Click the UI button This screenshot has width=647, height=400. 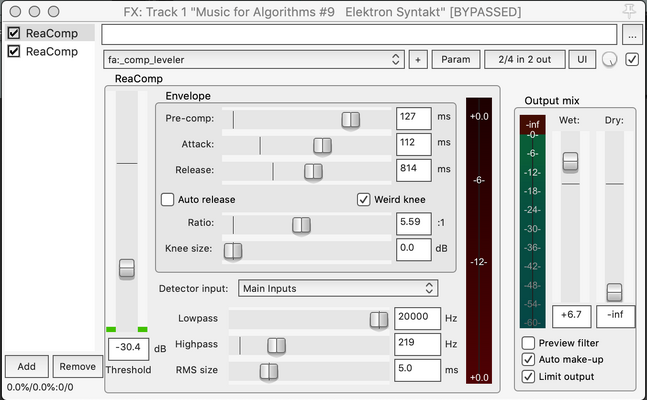pyautogui.click(x=582, y=59)
